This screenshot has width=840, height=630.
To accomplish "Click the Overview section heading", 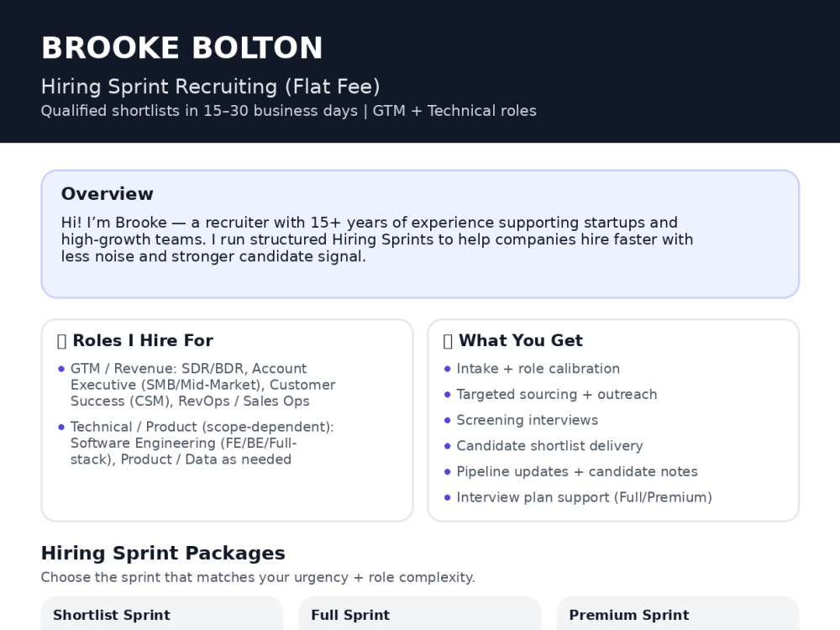I will point(108,193).
